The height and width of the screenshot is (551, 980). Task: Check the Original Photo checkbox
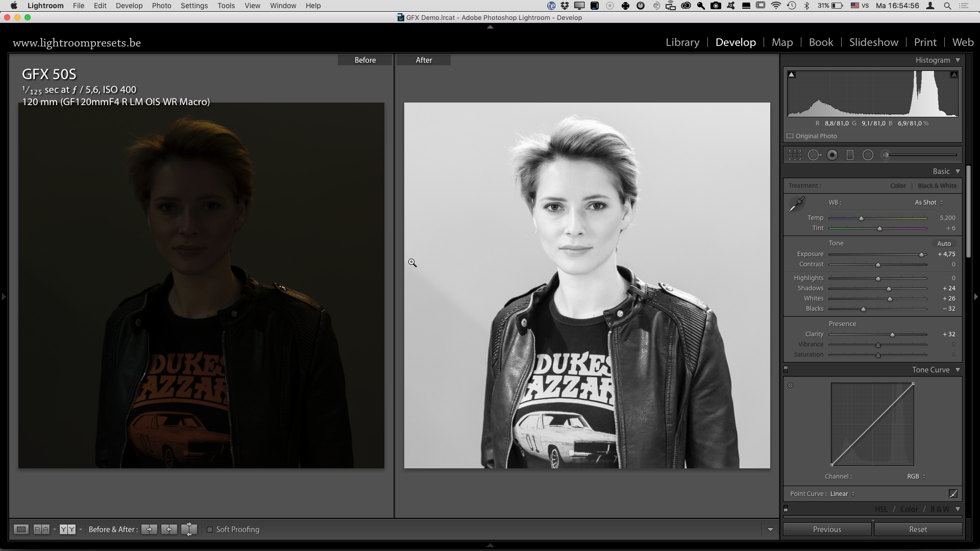click(790, 136)
